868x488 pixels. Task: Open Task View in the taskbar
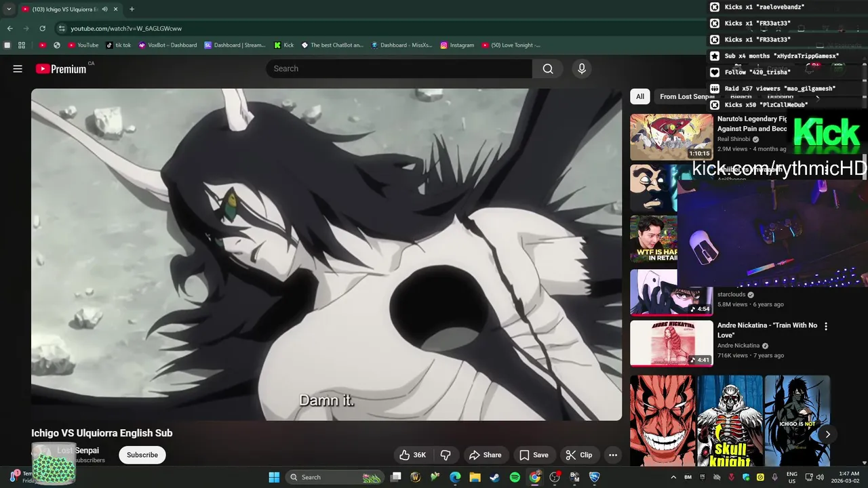pos(396,477)
